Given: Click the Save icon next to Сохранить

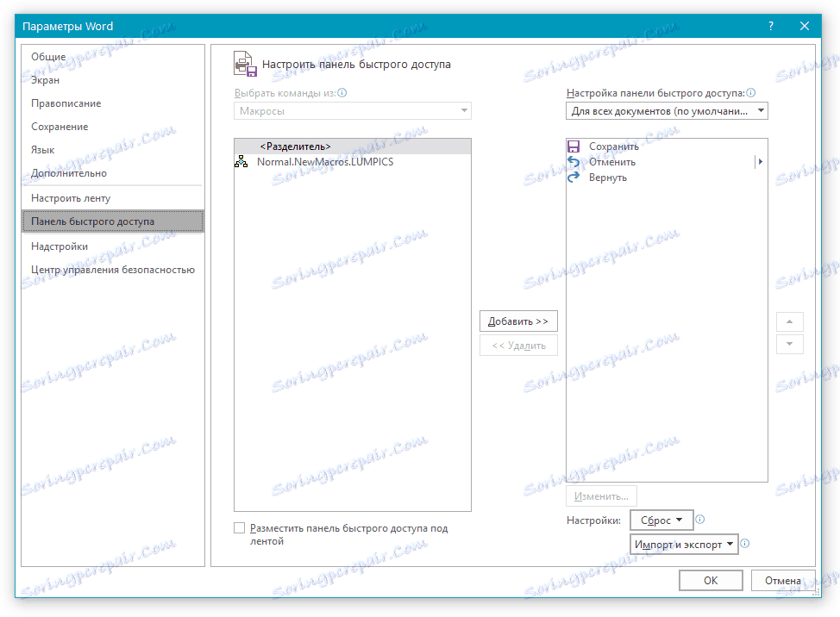Looking at the screenshot, I should [574, 146].
